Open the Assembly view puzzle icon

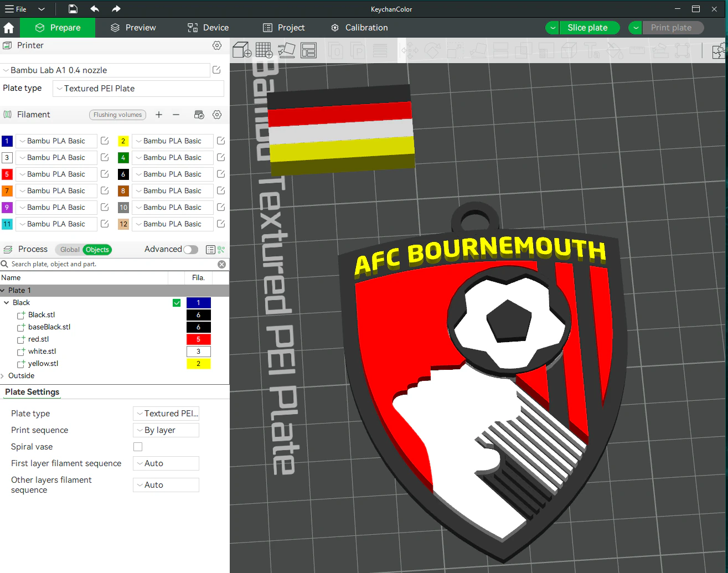click(x=719, y=51)
